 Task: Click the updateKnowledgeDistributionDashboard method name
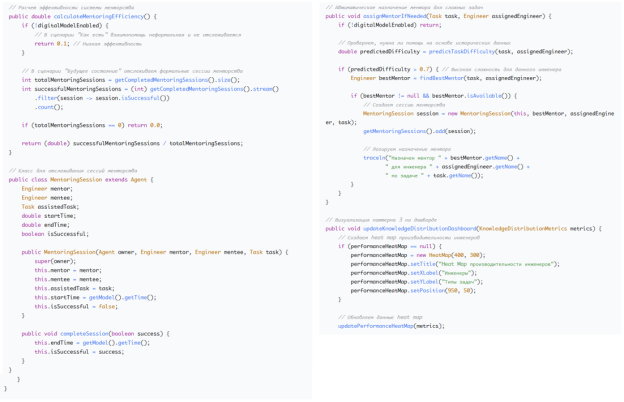click(421, 228)
